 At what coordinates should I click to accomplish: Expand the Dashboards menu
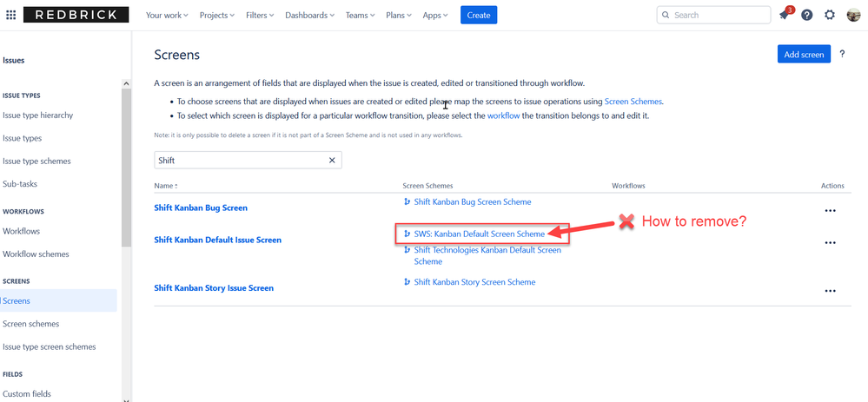coord(309,15)
